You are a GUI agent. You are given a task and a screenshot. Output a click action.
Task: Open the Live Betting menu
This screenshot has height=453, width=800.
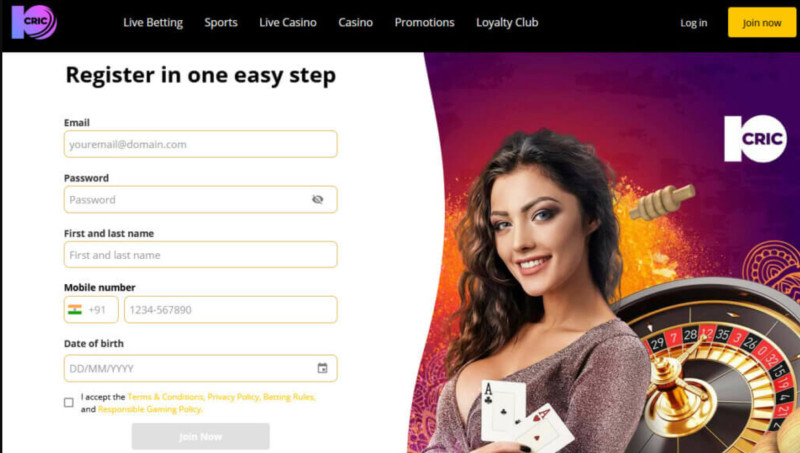click(153, 22)
